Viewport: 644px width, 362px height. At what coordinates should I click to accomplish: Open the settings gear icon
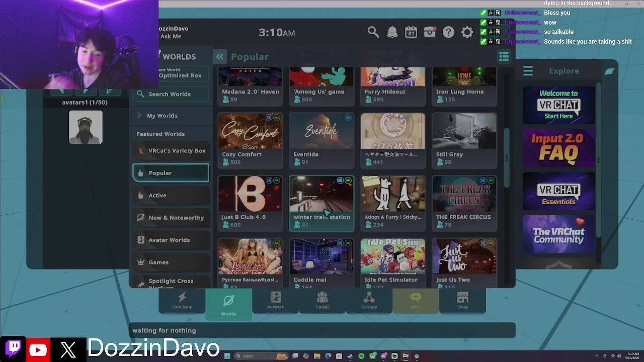point(467,33)
